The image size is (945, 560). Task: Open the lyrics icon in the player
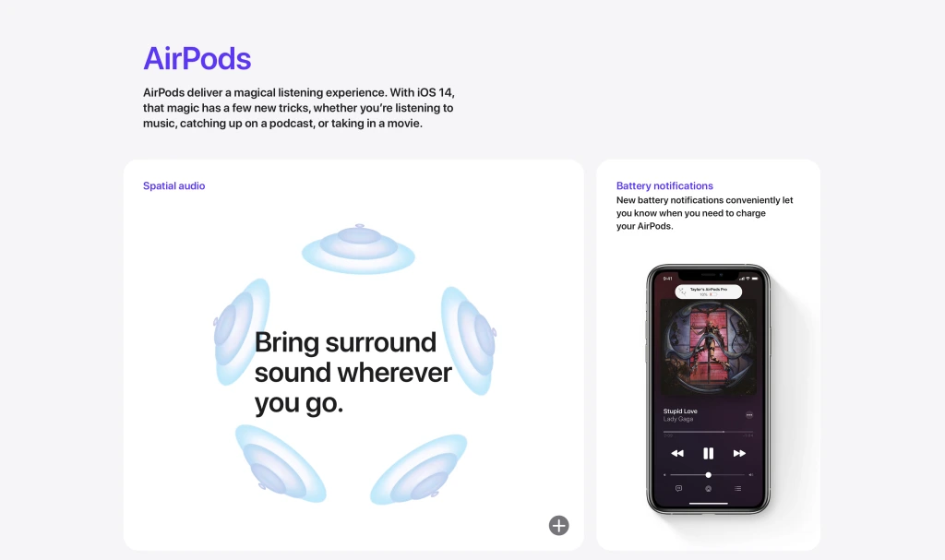[x=678, y=488]
